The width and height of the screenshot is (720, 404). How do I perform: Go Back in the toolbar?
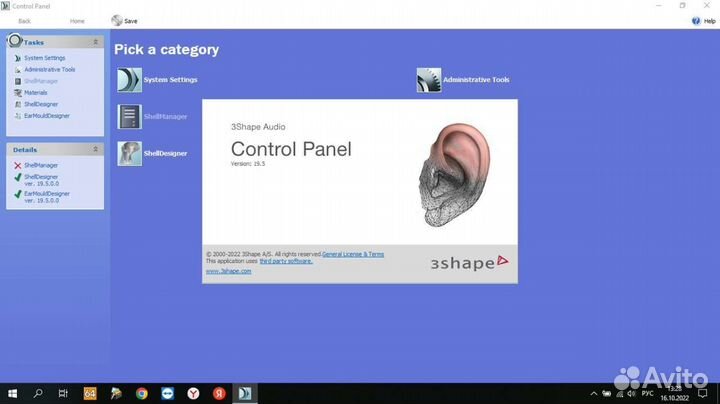(24, 21)
